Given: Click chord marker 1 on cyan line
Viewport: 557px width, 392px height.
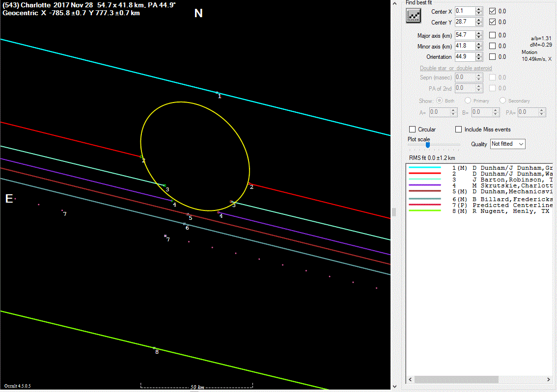Looking at the screenshot, I should 217,92.
